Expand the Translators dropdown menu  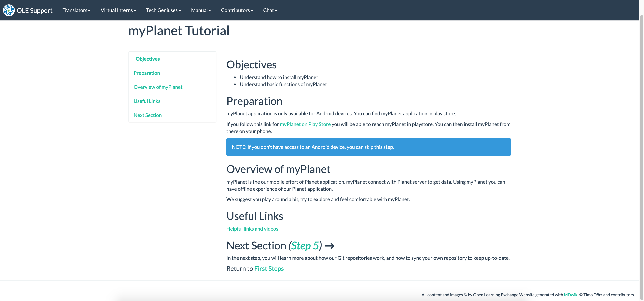76,10
